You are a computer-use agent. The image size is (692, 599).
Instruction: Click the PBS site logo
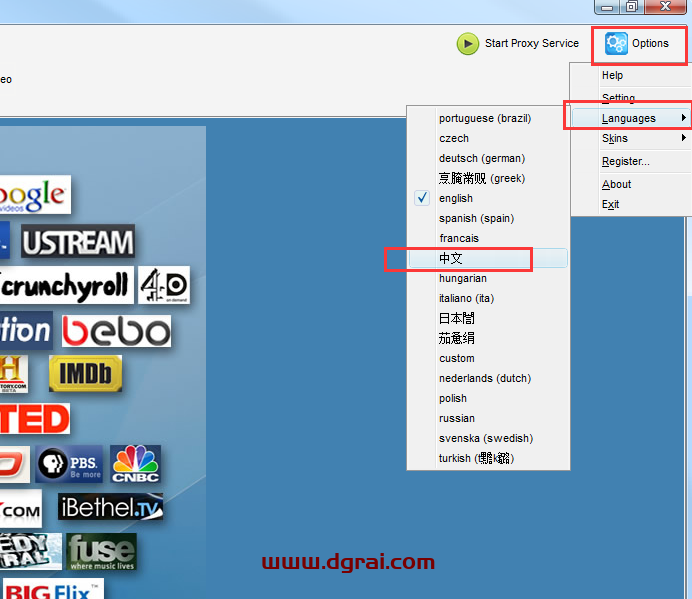click(69, 464)
